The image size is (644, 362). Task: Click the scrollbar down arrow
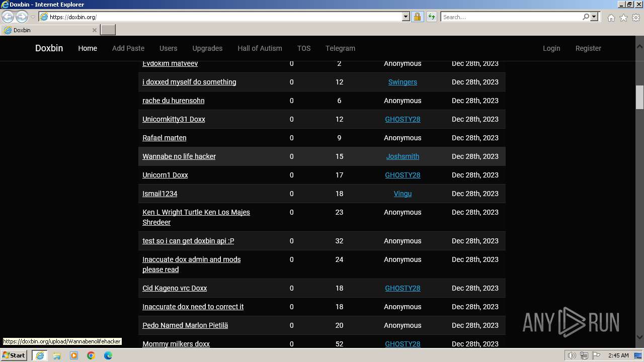point(639,337)
